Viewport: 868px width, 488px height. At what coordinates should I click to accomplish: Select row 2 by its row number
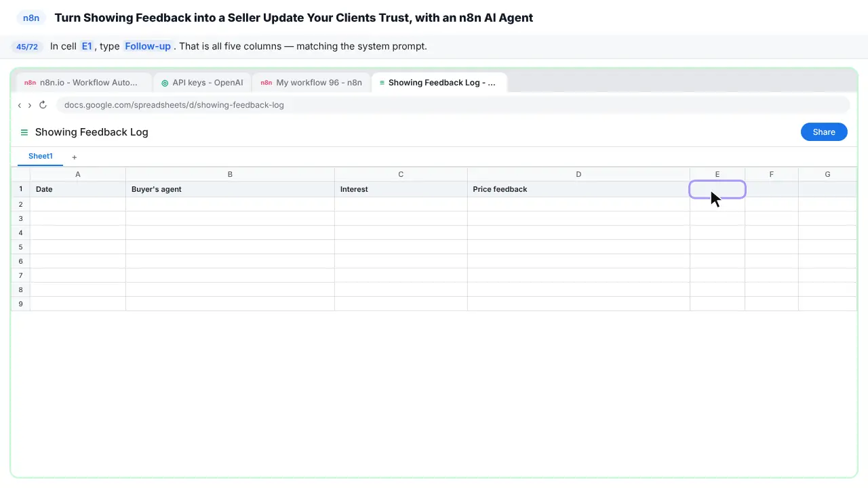[x=20, y=205]
